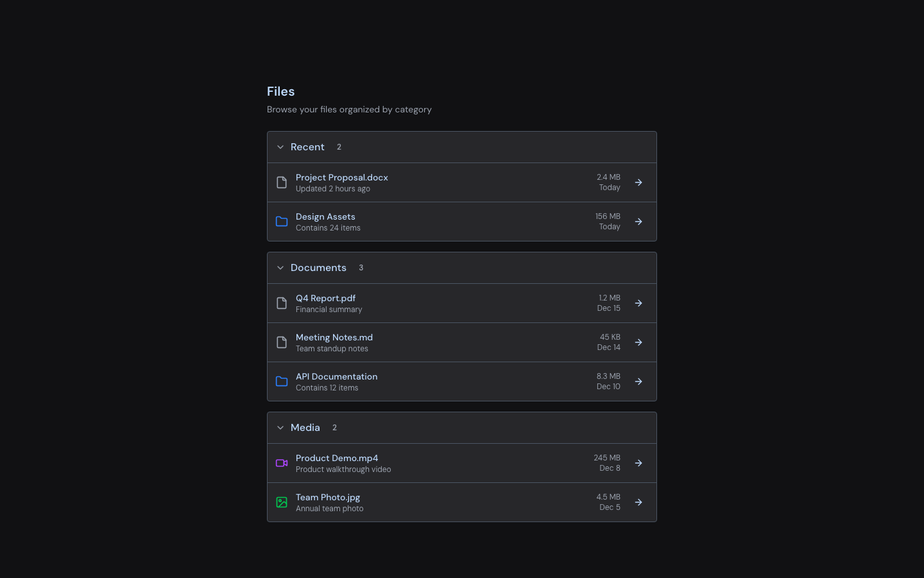Image resolution: width=924 pixels, height=578 pixels.
Task: Click the file icon beside Meeting Notes.md
Action: coord(282,342)
